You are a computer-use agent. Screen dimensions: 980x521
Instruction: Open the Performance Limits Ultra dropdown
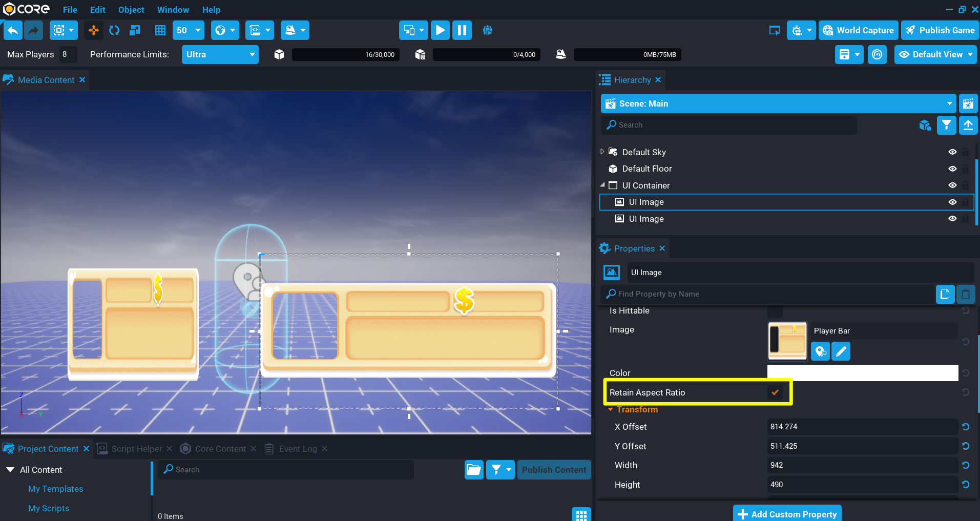tap(220, 54)
